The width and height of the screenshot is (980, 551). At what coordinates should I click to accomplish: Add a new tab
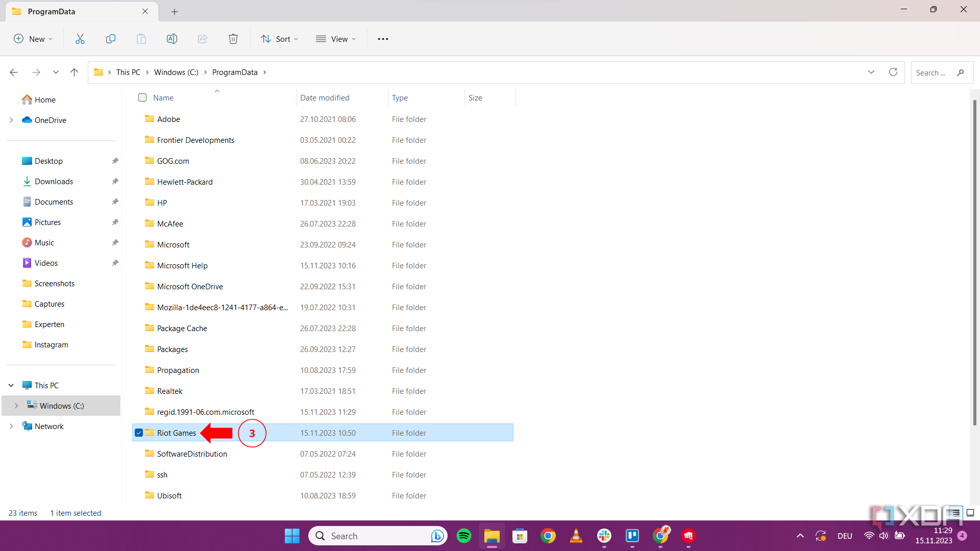[175, 11]
